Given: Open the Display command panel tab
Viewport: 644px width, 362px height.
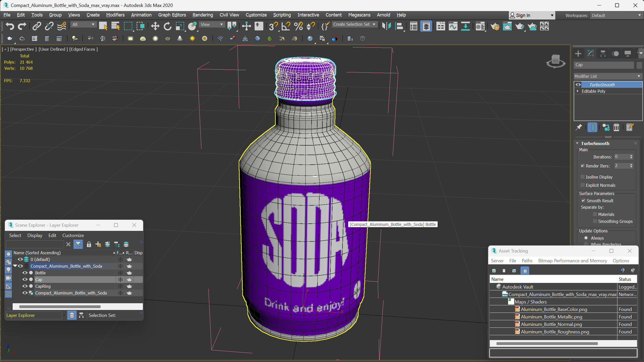Looking at the screenshot, I should [x=628, y=53].
